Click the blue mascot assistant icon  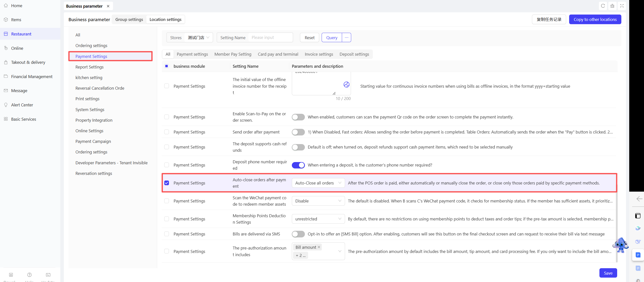point(620,245)
